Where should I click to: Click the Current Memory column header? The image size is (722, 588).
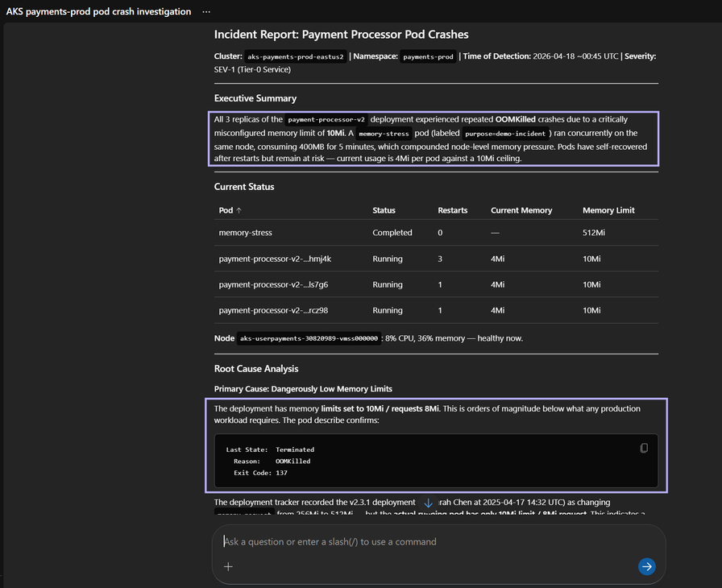point(521,210)
